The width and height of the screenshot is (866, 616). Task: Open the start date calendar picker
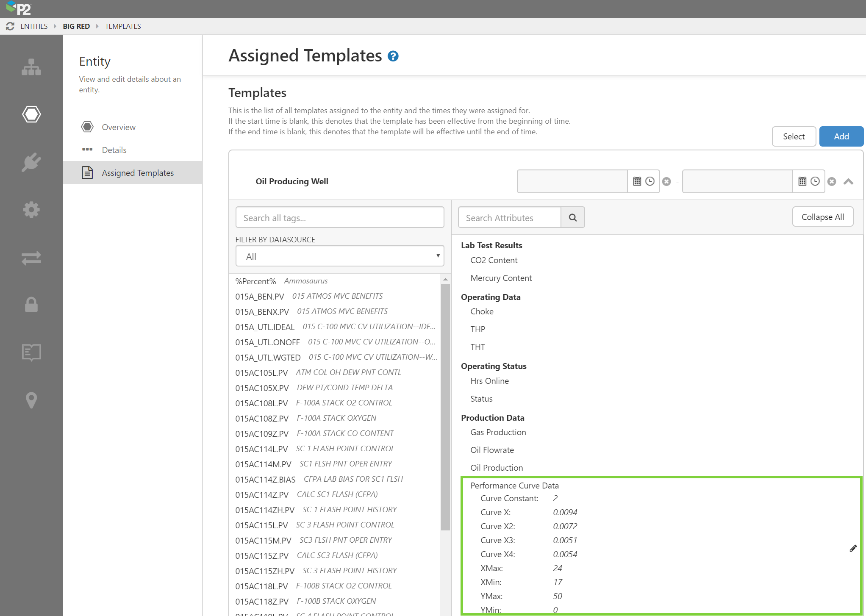tap(637, 181)
